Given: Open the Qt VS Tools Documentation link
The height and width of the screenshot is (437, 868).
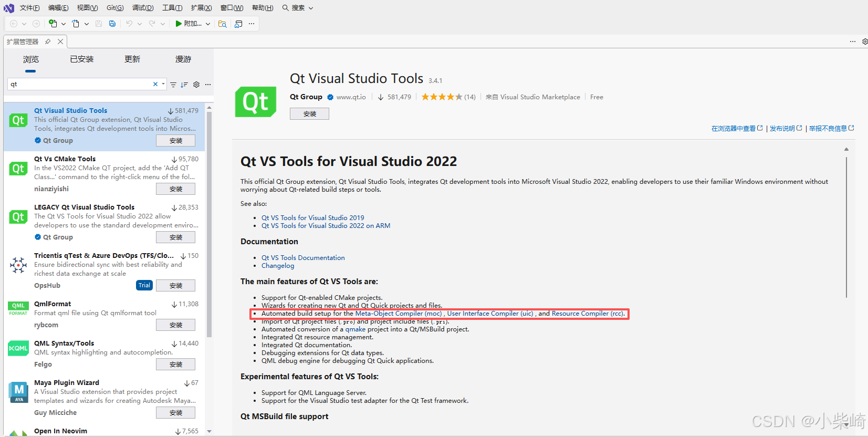Looking at the screenshot, I should (x=303, y=257).
